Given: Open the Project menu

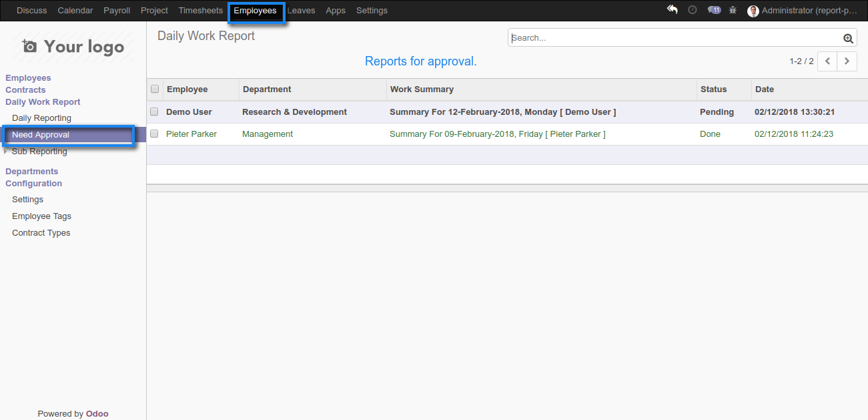Looking at the screenshot, I should pyautogui.click(x=154, y=11).
